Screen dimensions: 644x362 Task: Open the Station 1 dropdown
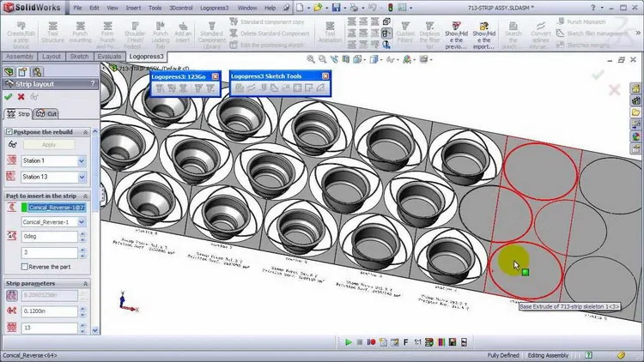tap(82, 161)
